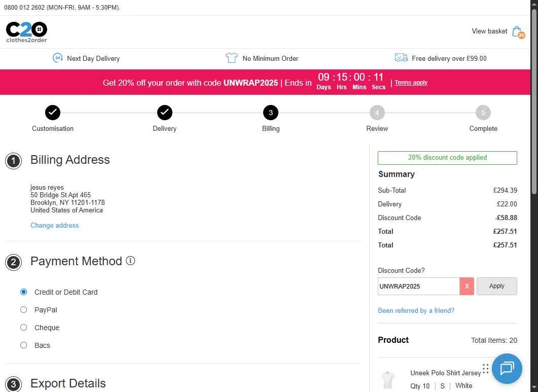Viewport: 538px width, 392px height.
Task: Click the white polo shirt product thumbnail
Action: pos(388,379)
